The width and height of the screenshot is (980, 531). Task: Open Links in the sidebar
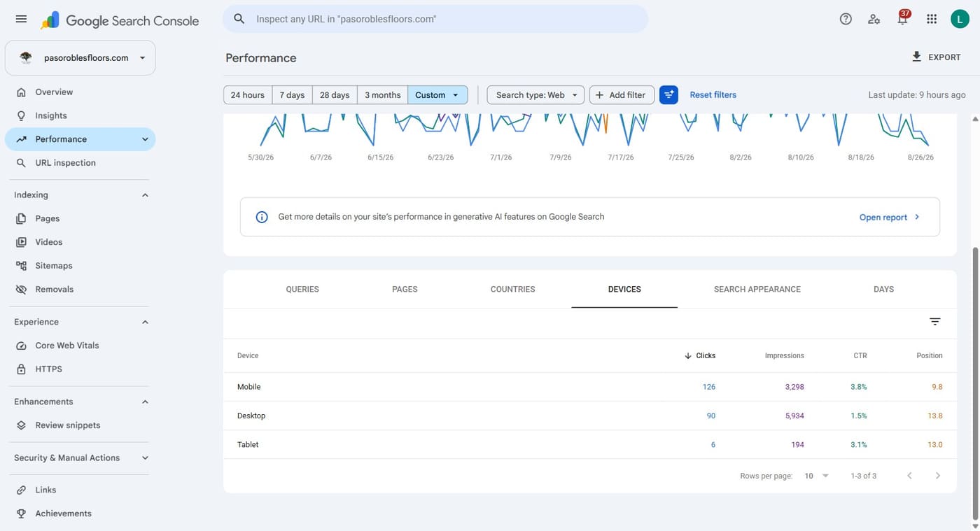[80, 490]
